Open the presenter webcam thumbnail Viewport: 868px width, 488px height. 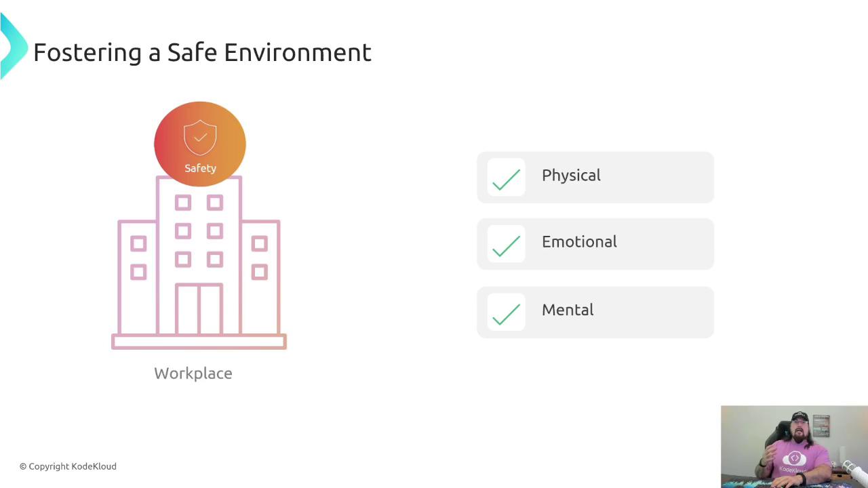pyautogui.click(x=794, y=446)
